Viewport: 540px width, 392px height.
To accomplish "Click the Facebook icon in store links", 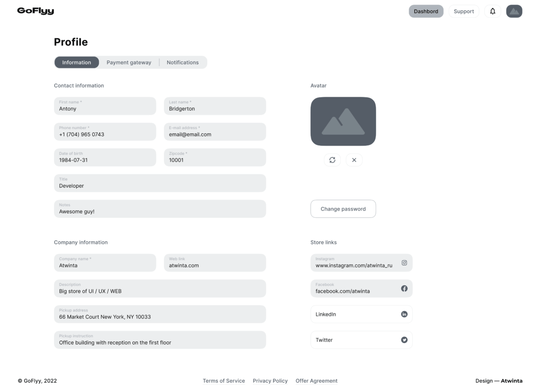I will pyautogui.click(x=404, y=288).
